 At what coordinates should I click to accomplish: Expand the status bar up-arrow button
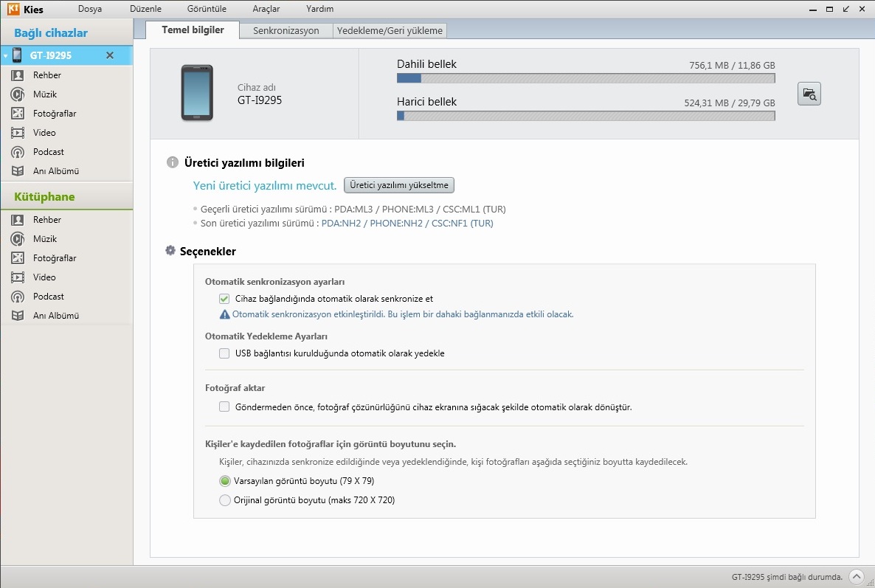tap(856, 577)
